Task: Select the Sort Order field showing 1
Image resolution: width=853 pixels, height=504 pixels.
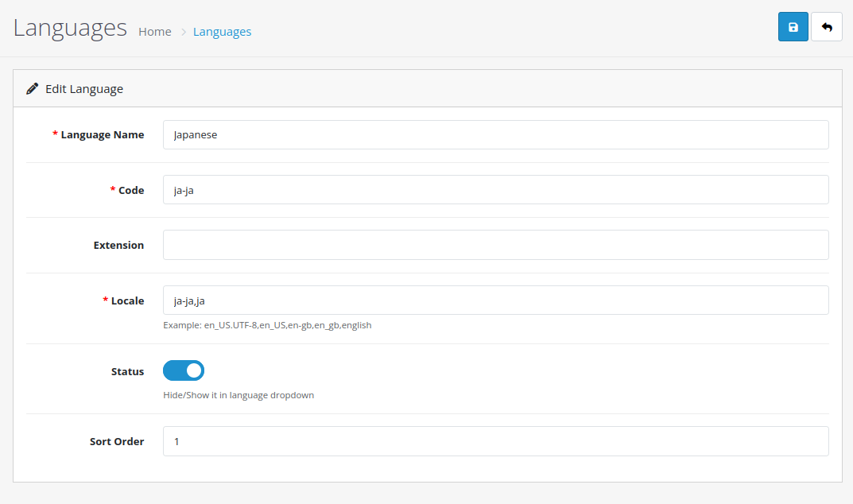Action: tap(495, 441)
